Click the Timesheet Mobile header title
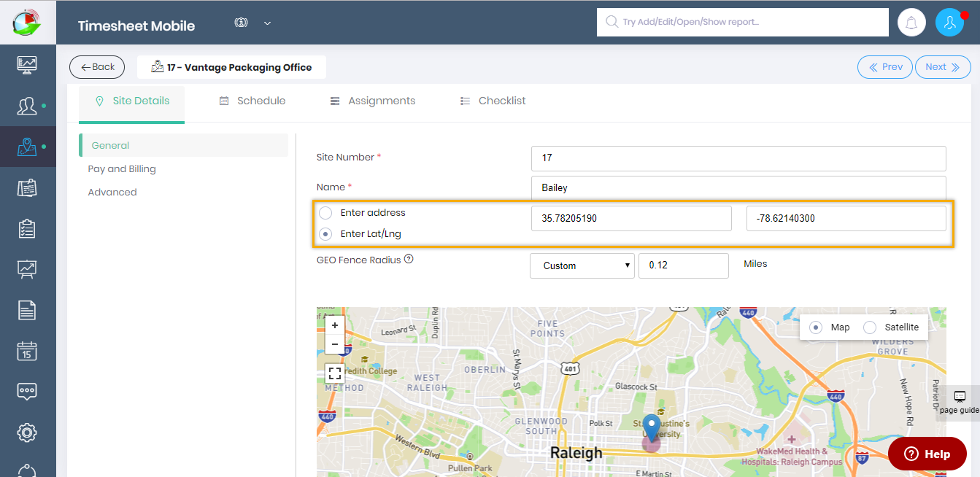 [136, 26]
